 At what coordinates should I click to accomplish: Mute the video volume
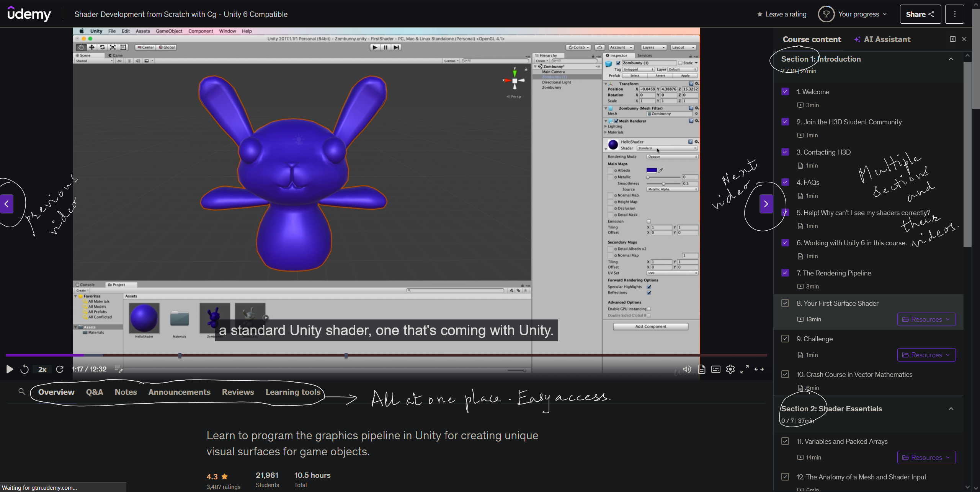[x=687, y=369]
